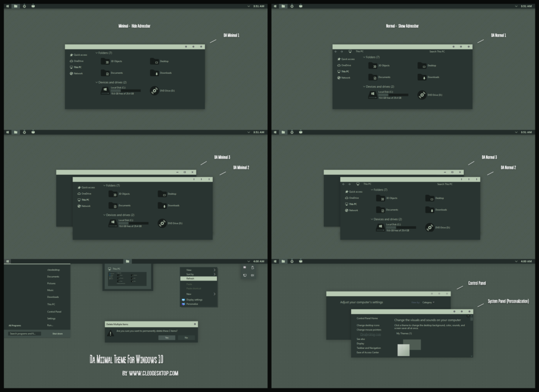Open DVD Drive (D:)

(161, 89)
